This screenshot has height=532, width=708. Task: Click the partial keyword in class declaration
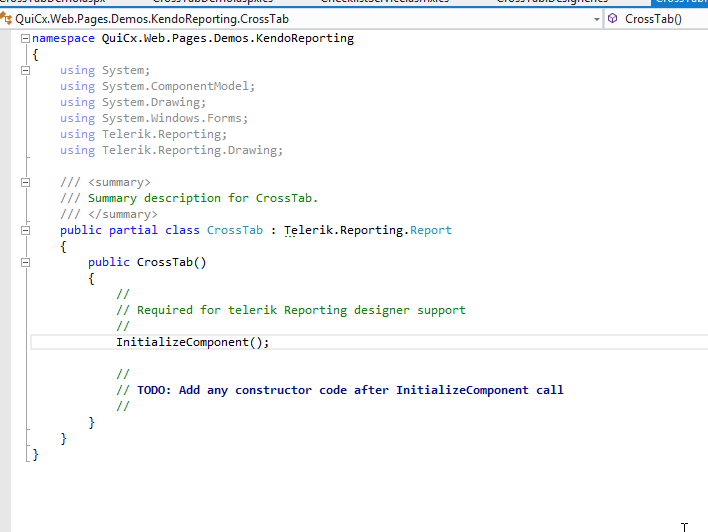click(133, 230)
